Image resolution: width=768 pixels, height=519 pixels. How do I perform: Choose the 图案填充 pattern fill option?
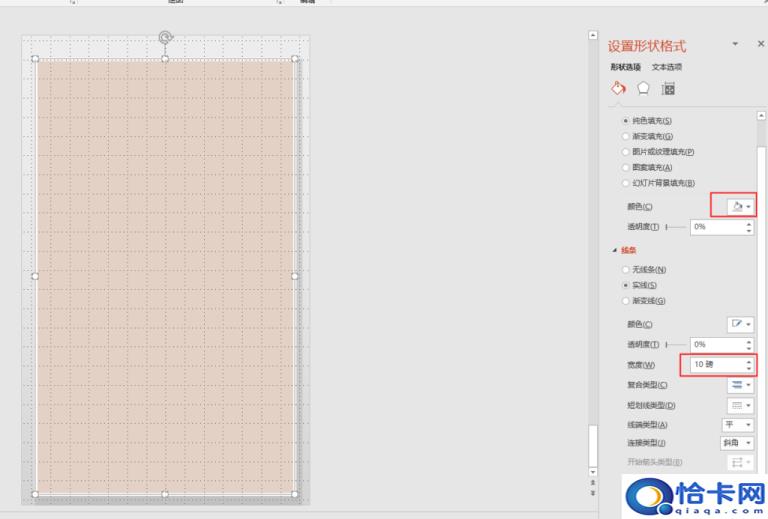pyautogui.click(x=626, y=167)
